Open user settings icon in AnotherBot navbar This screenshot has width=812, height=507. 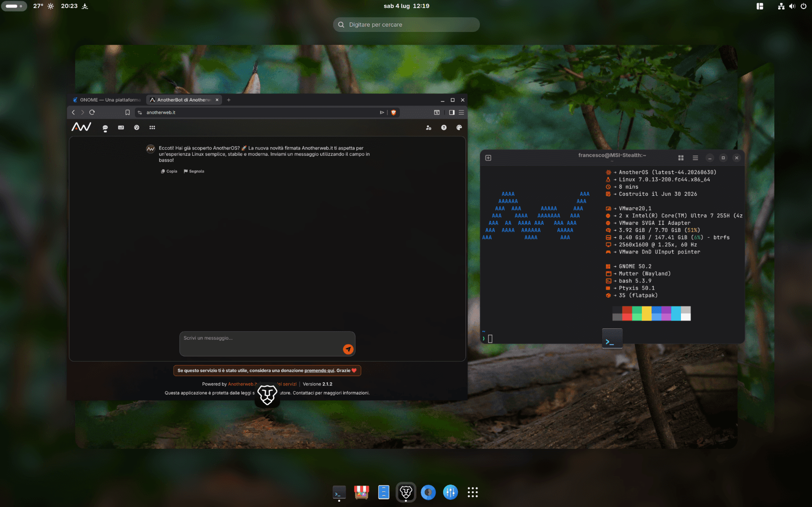[x=428, y=128]
